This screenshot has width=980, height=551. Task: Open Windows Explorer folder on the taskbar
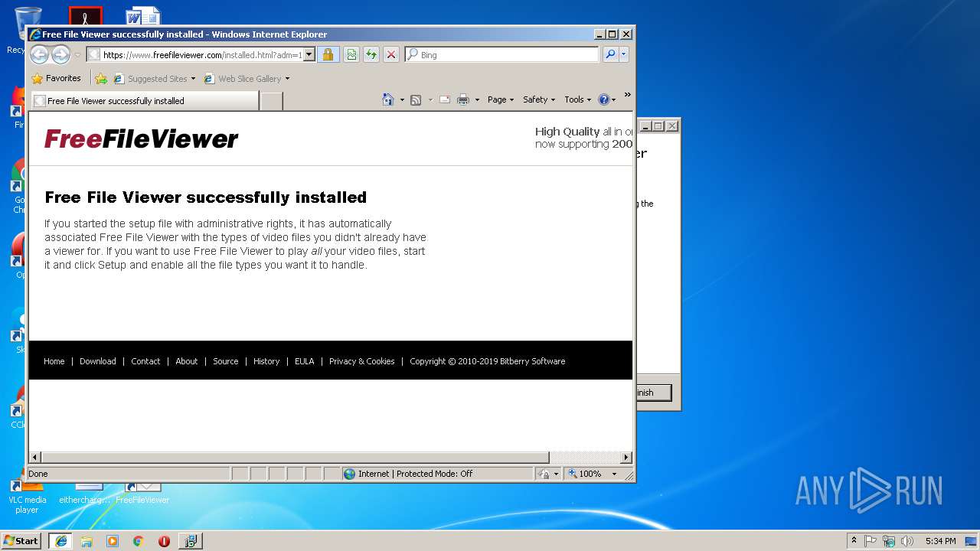87,541
